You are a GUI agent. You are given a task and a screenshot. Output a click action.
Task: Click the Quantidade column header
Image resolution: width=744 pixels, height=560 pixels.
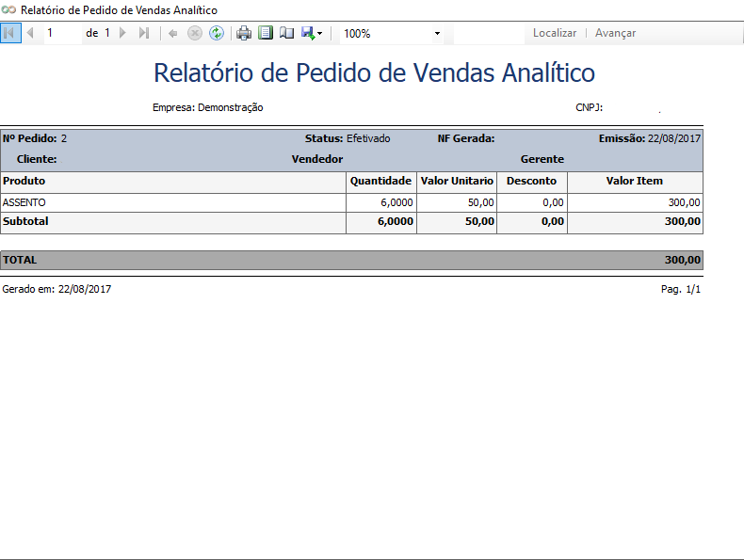pyautogui.click(x=380, y=181)
